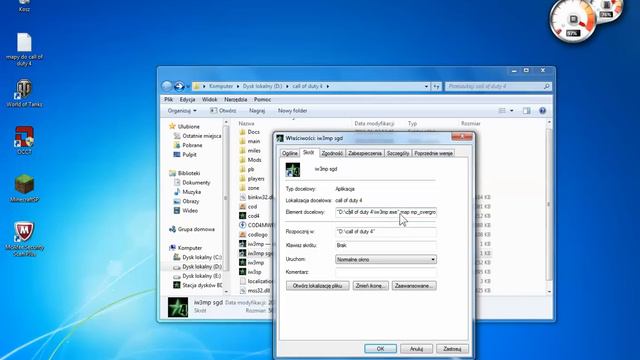This screenshot has width=640, height=360.
Task: Open 'mapy do call of duty 4' file
Action: click(x=24, y=49)
